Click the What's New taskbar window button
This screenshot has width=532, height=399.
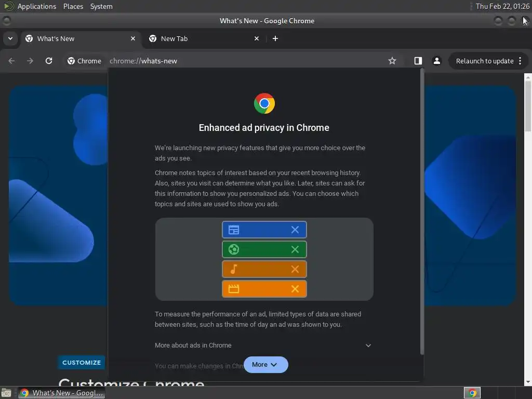[62, 393]
